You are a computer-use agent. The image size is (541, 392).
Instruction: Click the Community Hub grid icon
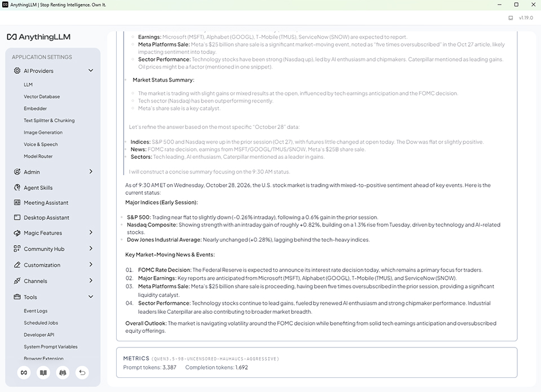17,248
